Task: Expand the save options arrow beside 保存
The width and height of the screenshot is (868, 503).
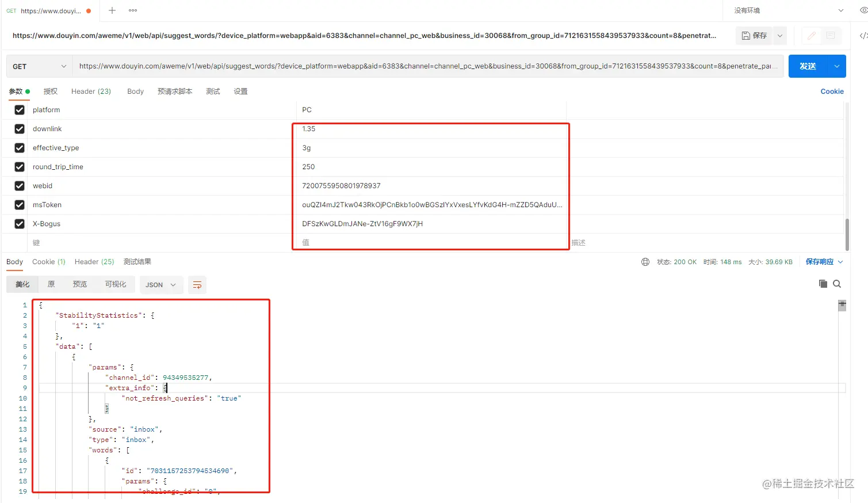Action: (780, 36)
